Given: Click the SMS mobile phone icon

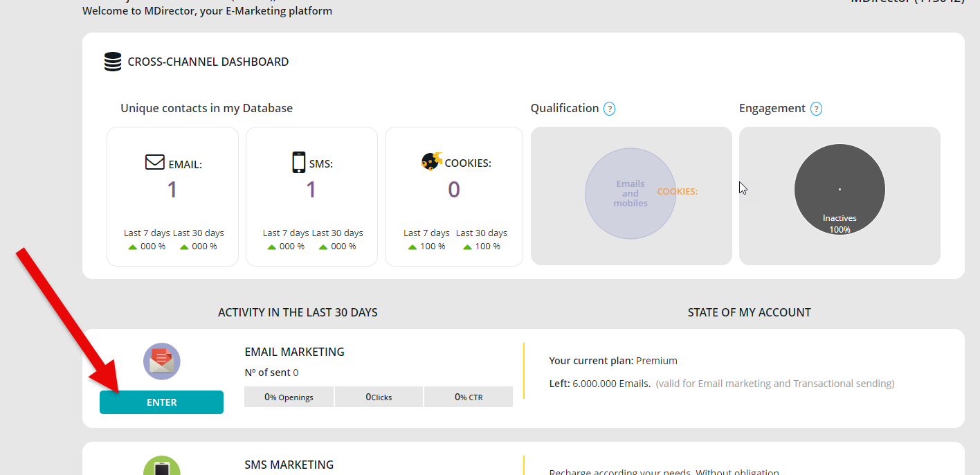Looking at the screenshot, I should pos(298,162).
